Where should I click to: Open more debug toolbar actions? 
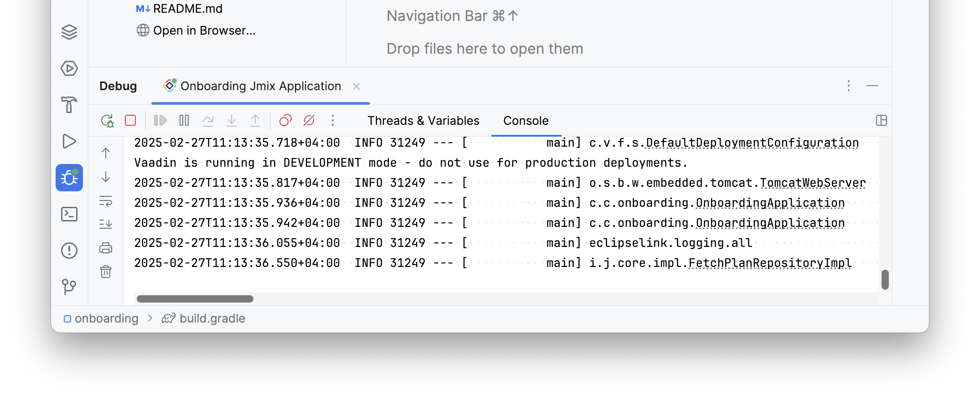pyautogui.click(x=333, y=120)
